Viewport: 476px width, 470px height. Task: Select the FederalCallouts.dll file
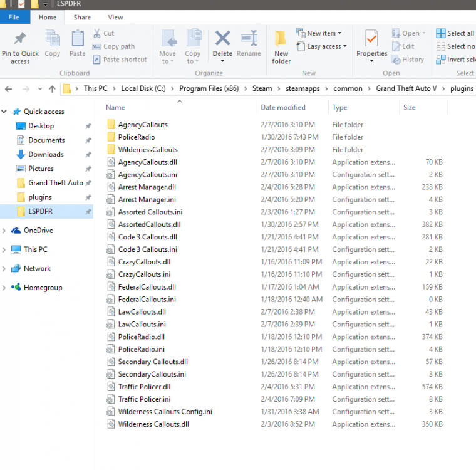click(x=147, y=286)
